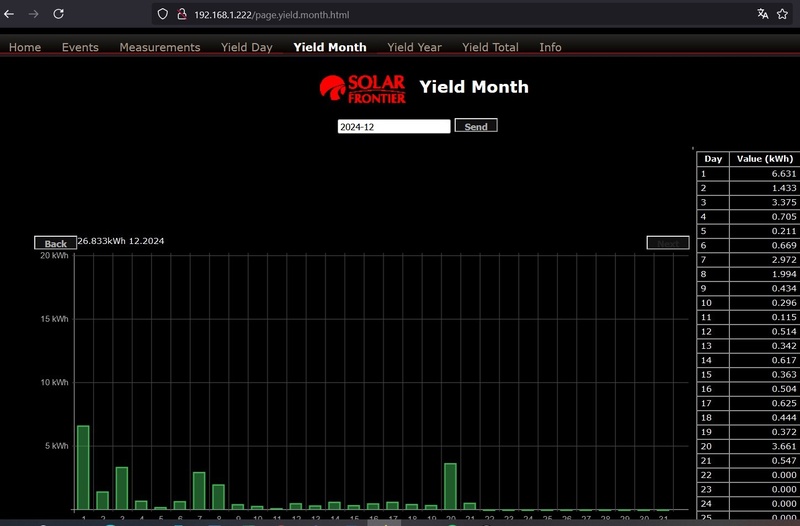Select value 0.211 in the table
Viewport: 800px width, 526px height.
point(784,231)
